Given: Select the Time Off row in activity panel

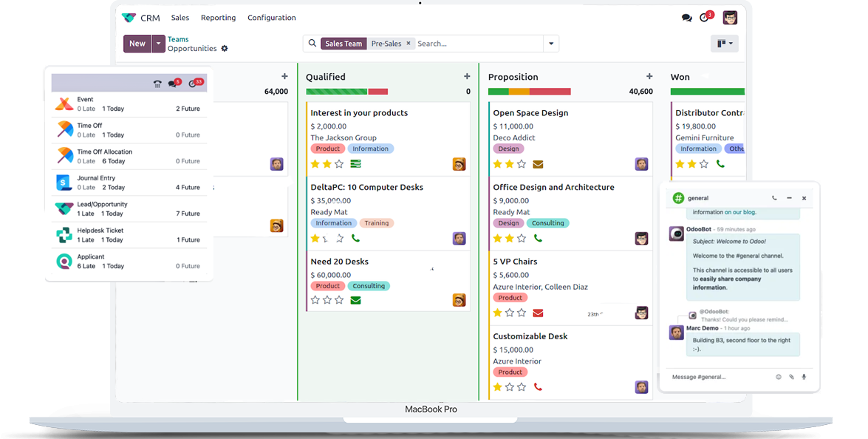Looking at the screenshot, I should 129,130.
